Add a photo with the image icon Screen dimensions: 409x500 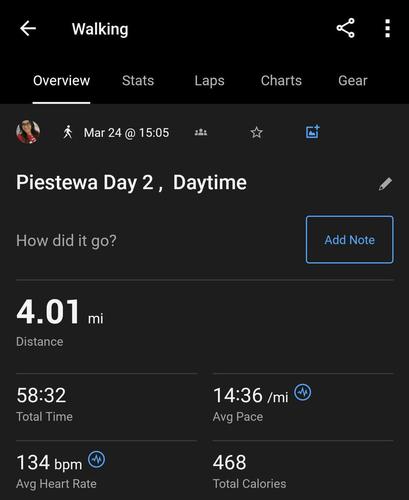click(313, 132)
